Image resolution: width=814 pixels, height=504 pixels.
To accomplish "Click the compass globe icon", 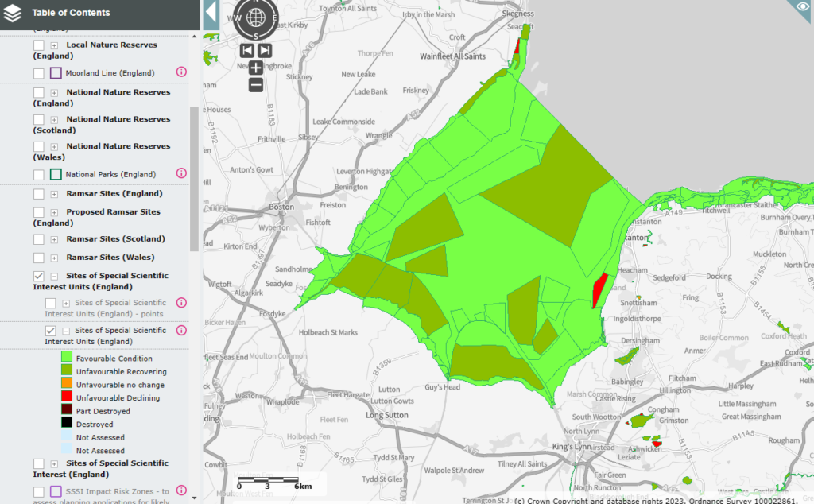I will (256, 17).
